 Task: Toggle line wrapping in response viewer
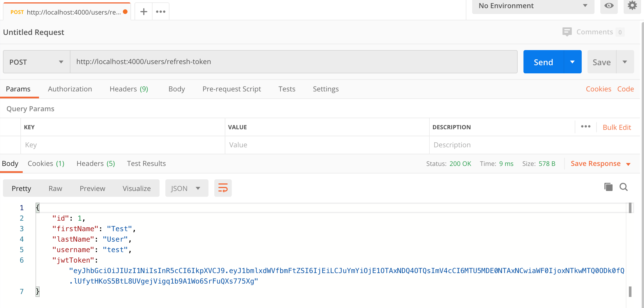tap(223, 188)
